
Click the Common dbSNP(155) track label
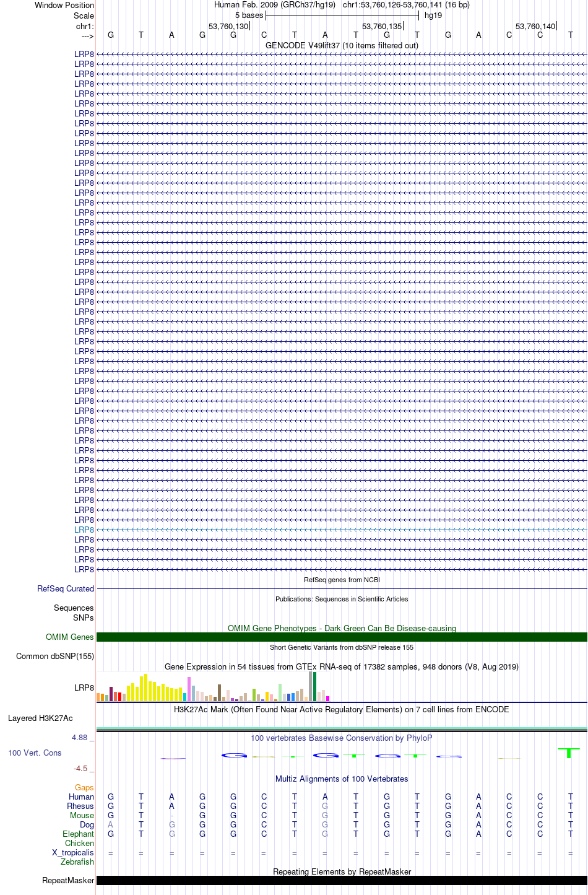(x=55, y=656)
